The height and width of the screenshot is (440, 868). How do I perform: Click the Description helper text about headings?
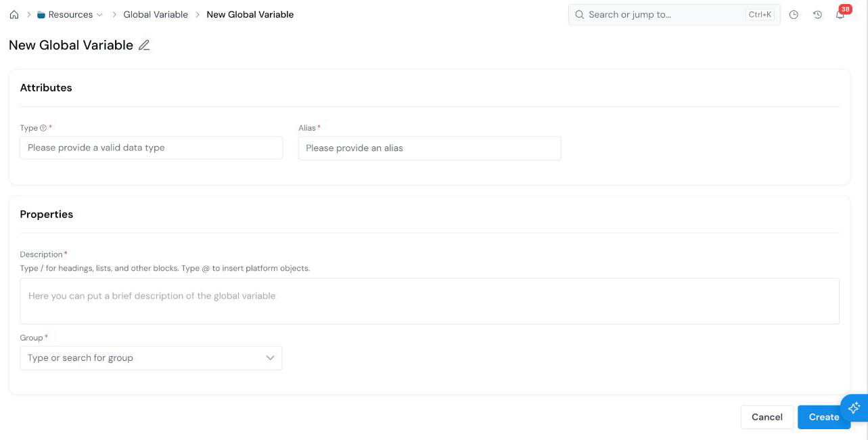click(x=165, y=268)
